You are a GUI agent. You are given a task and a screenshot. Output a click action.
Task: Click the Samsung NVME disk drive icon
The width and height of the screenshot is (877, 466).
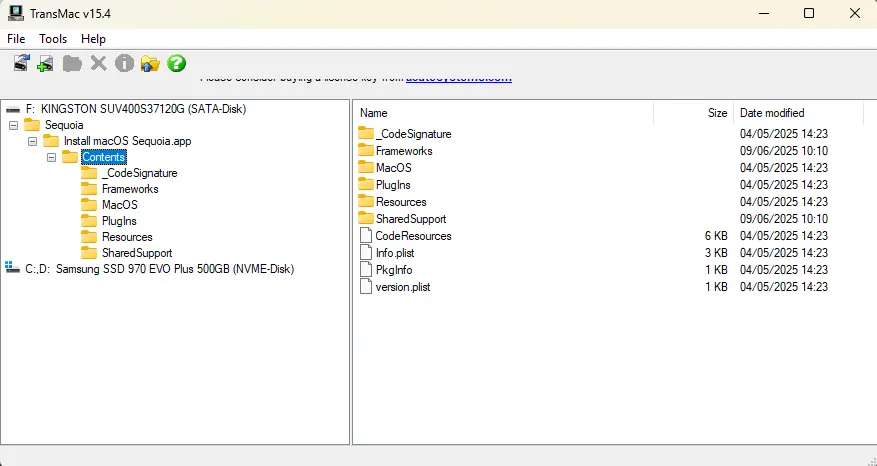pyautogui.click(x=12, y=267)
